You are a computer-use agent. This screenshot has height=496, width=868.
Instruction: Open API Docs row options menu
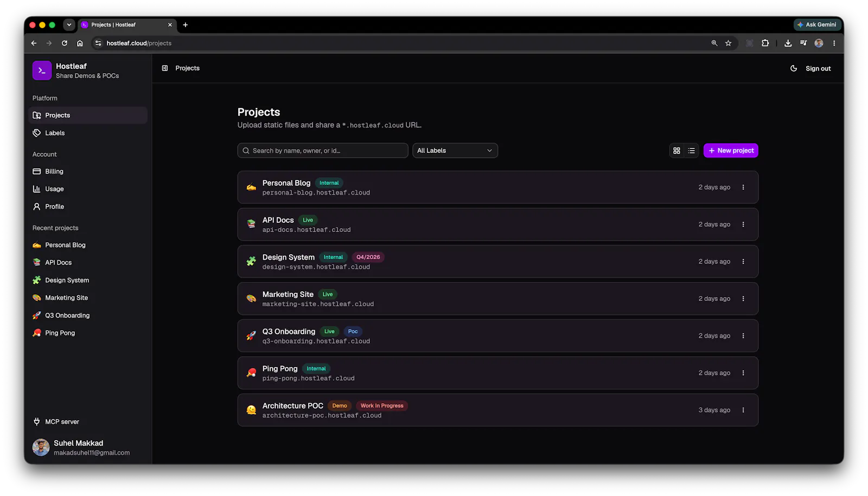(743, 224)
